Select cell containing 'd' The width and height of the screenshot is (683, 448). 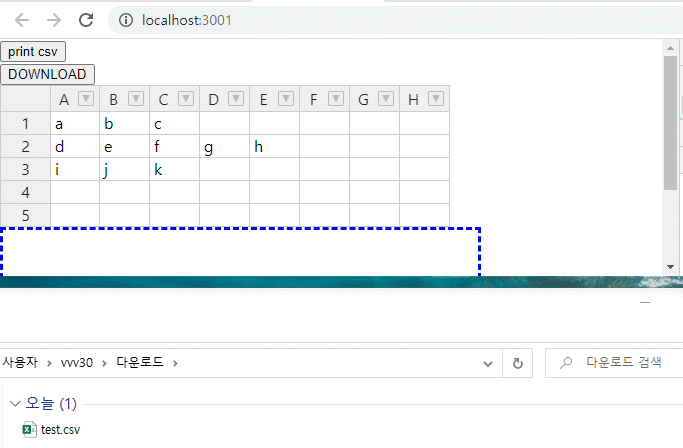75,146
